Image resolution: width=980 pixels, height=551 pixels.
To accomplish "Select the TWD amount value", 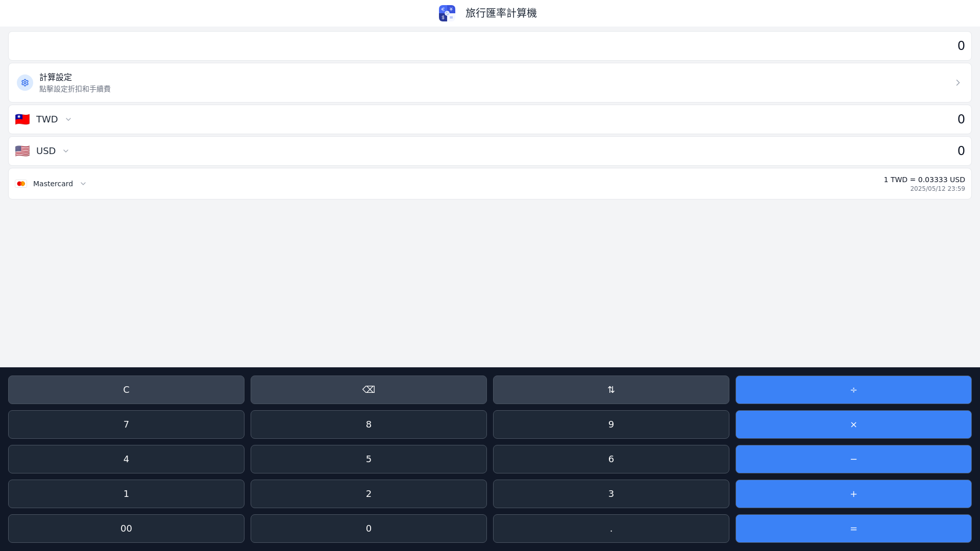I will pyautogui.click(x=961, y=119).
